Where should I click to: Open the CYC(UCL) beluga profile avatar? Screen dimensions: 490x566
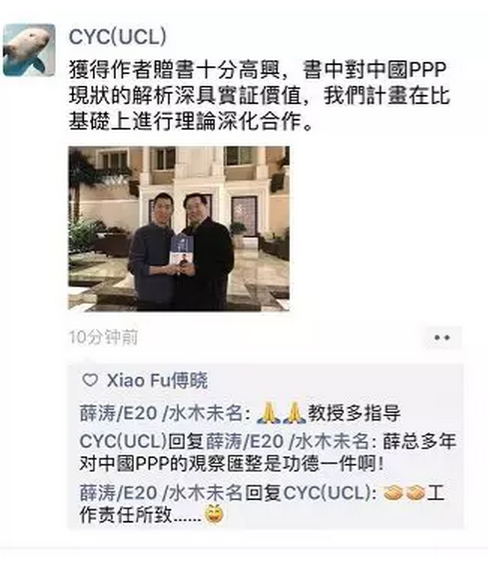click(x=29, y=50)
